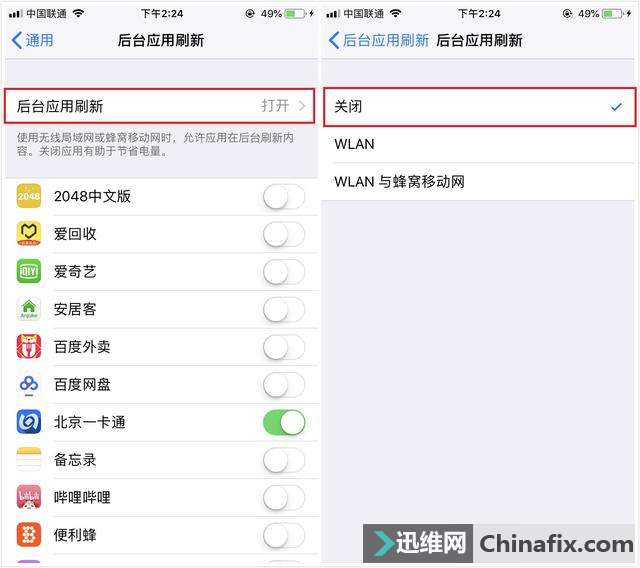Tap the 百度网盘 cloud app icon
Image resolution: width=640 pixels, height=568 pixels.
tap(29, 384)
